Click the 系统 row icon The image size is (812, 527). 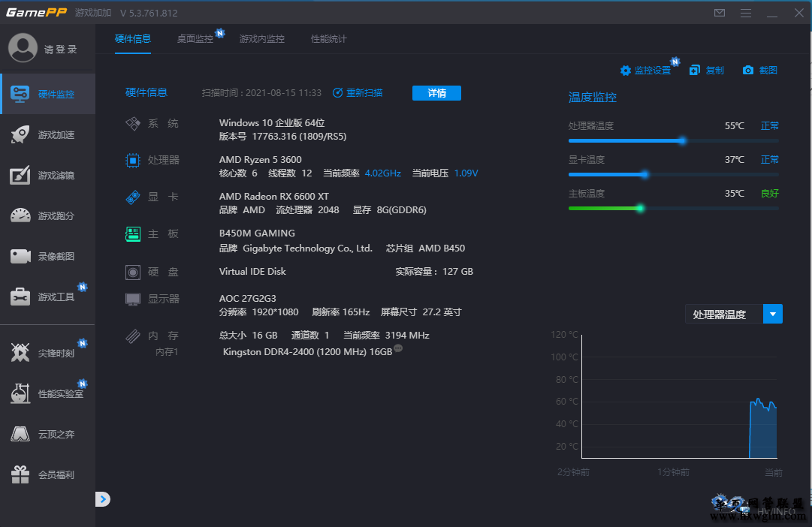click(133, 123)
